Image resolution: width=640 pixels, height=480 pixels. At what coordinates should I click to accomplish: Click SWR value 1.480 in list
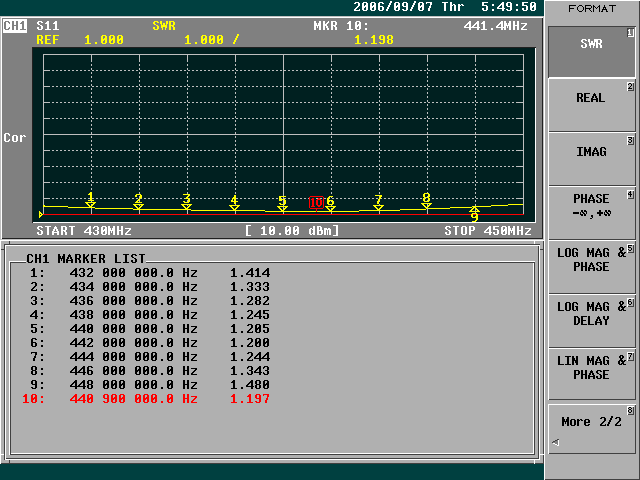[250, 384]
